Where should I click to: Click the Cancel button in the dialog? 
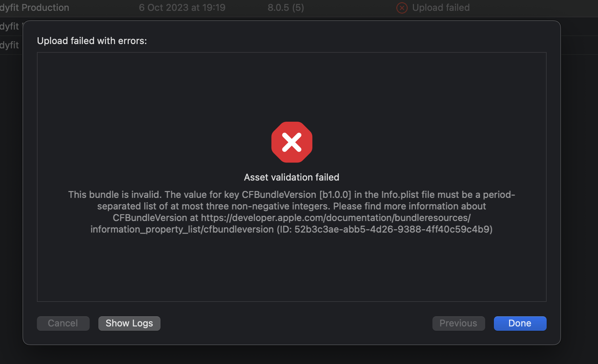point(63,323)
